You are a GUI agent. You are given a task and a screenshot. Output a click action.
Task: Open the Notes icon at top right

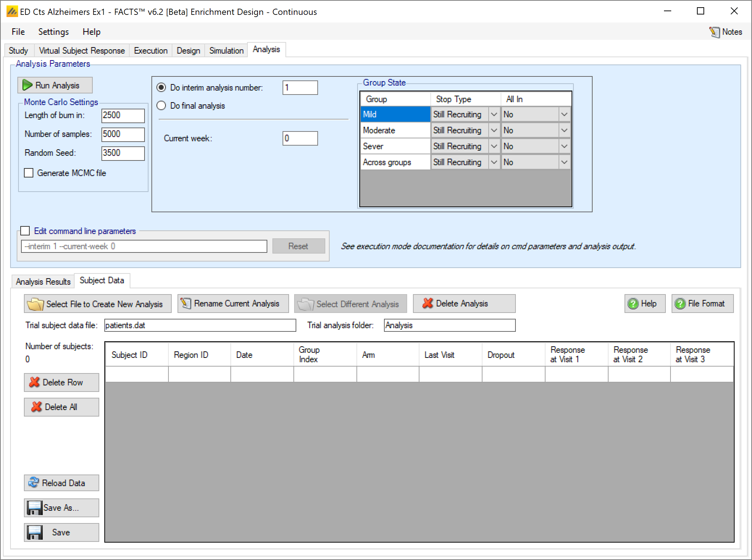[714, 32]
